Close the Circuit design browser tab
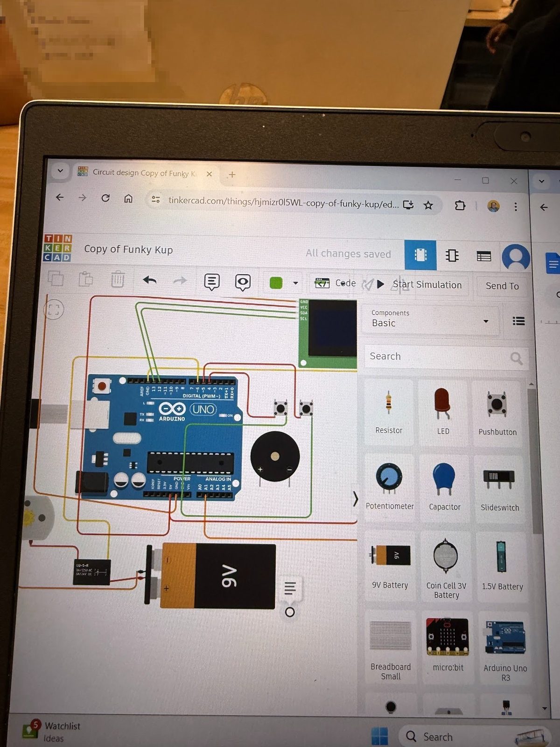Image resolution: width=560 pixels, height=747 pixels. (x=209, y=174)
